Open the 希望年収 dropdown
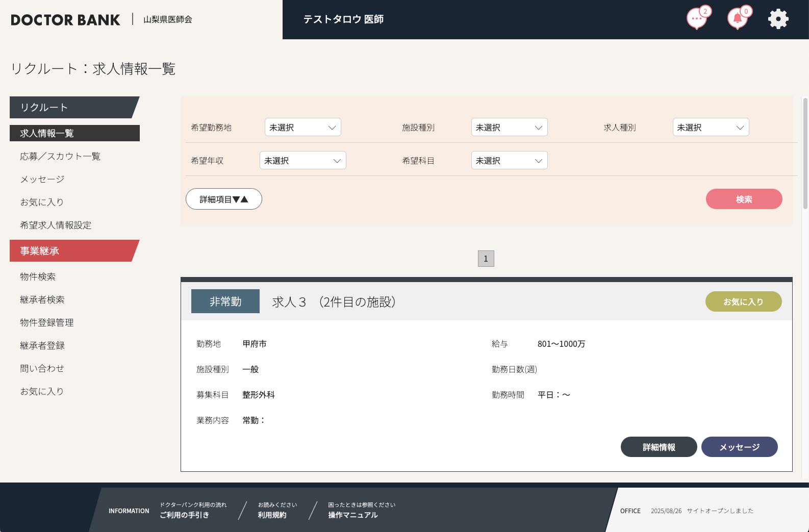This screenshot has height=532, width=809. pos(302,161)
